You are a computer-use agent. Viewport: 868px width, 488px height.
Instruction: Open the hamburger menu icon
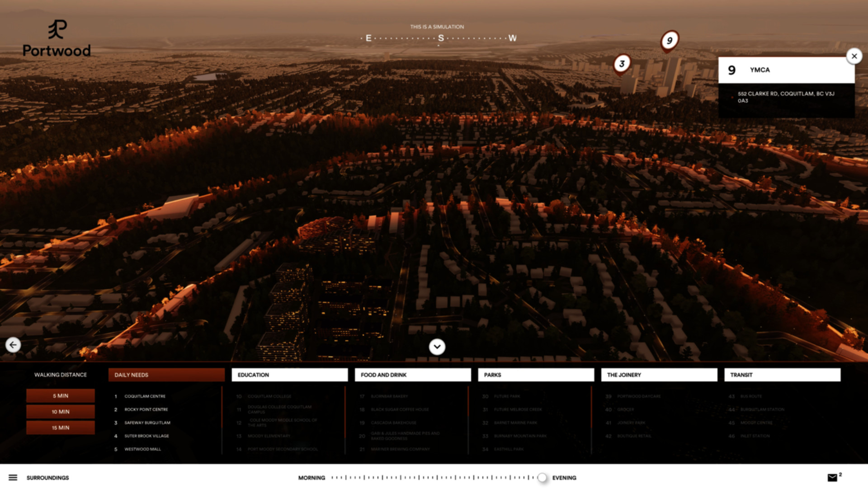click(13, 478)
